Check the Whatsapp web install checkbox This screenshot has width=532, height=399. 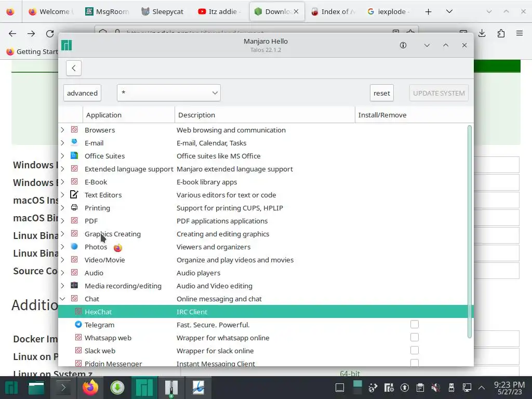(414, 337)
